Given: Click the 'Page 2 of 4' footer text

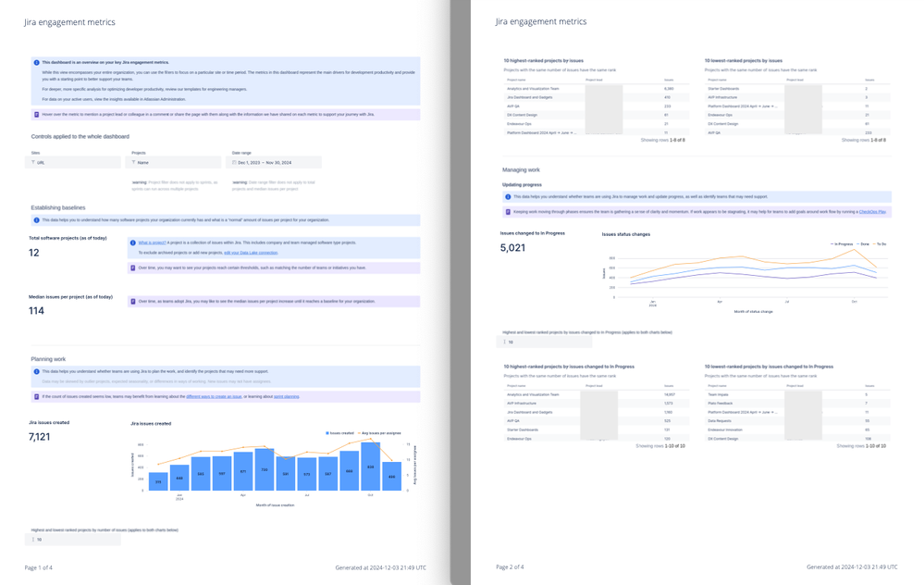Looking at the screenshot, I should [510, 567].
